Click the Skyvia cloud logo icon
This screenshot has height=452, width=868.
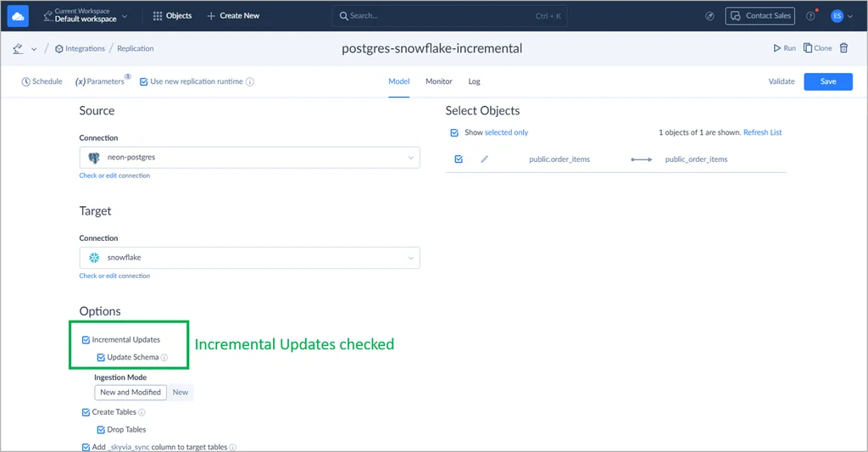(x=18, y=16)
